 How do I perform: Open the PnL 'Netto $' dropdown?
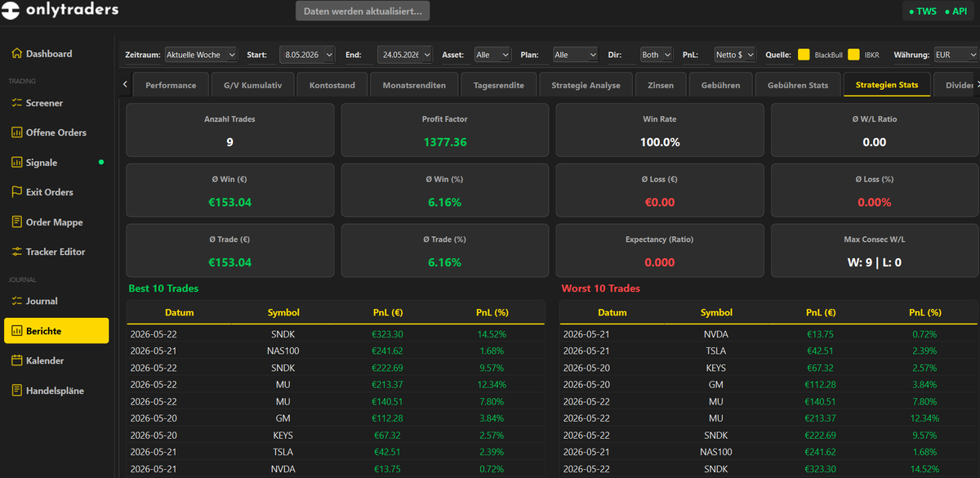point(735,55)
